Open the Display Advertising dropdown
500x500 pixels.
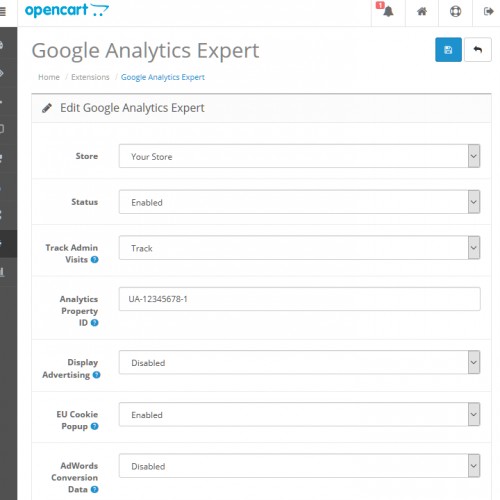[x=299, y=362]
